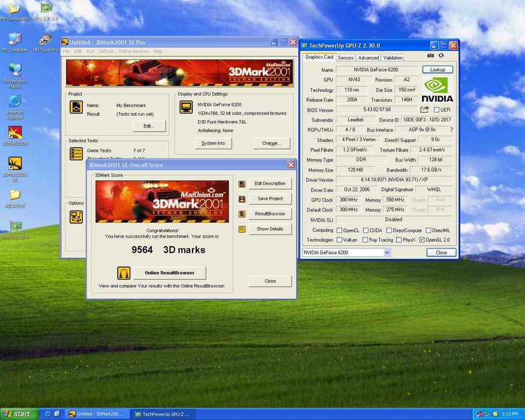
Task: Click the Save Project button
Action: (x=270, y=199)
